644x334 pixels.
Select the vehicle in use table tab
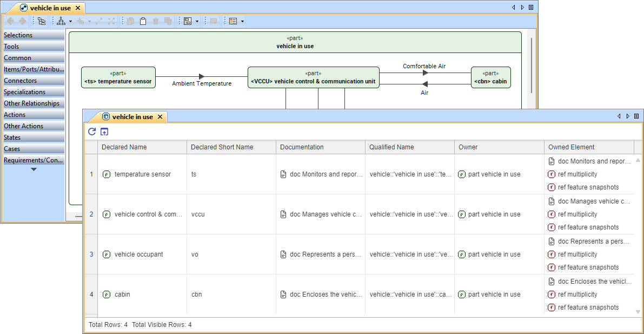pos(132,117)
